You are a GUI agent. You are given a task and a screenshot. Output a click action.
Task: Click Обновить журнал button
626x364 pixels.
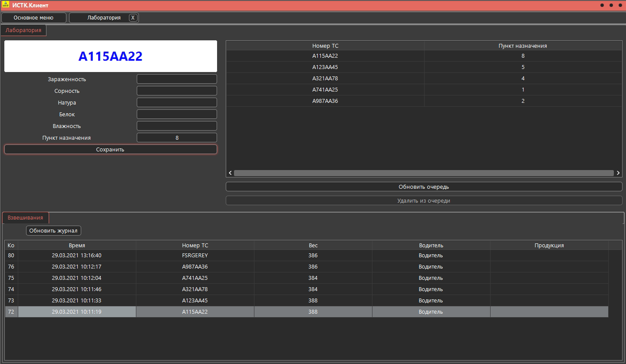(53, 230)
